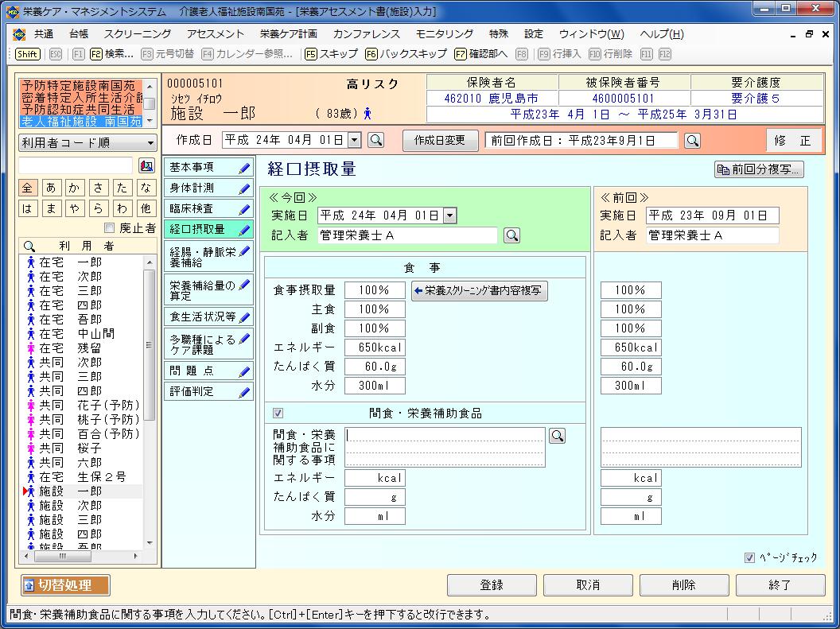
Task: Click magnifier icon beside 作成日 date field
Action: pos(376,140)
